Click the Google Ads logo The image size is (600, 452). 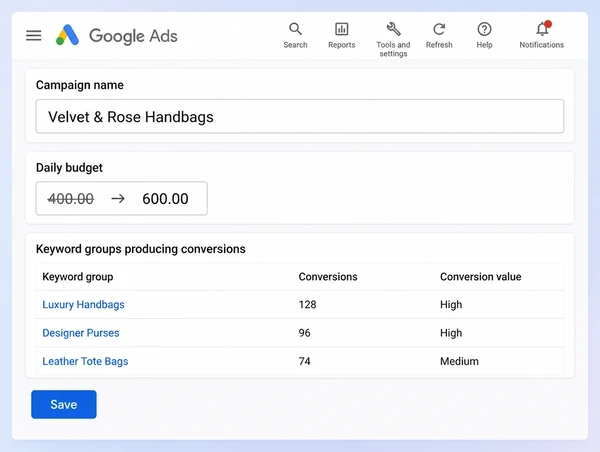point(67,35)
